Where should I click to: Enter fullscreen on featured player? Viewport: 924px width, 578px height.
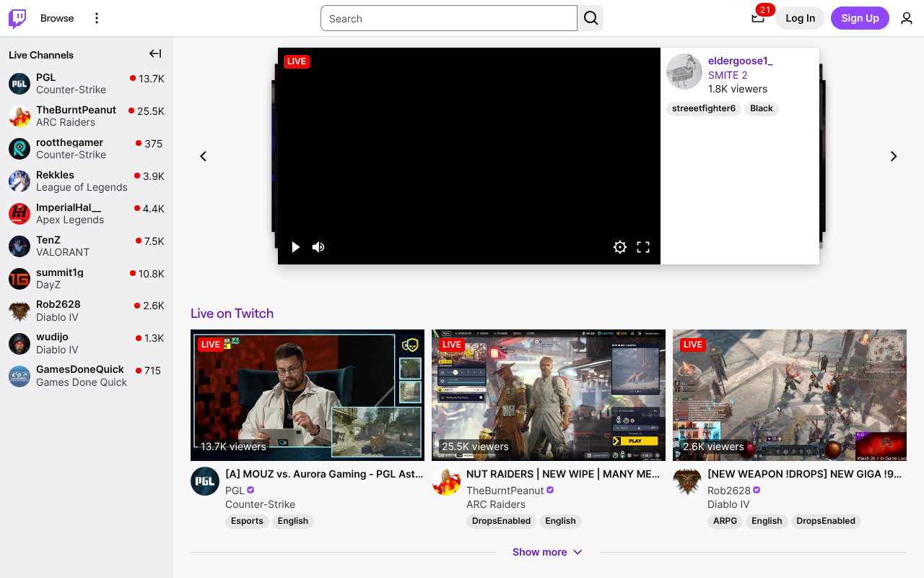tap(643, 247)
